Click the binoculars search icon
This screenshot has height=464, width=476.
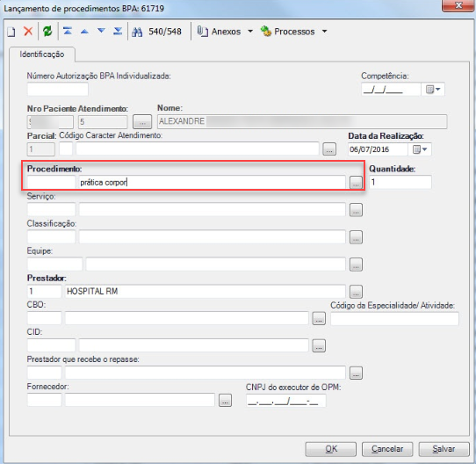pyautogui.click(x=137, y=32)
